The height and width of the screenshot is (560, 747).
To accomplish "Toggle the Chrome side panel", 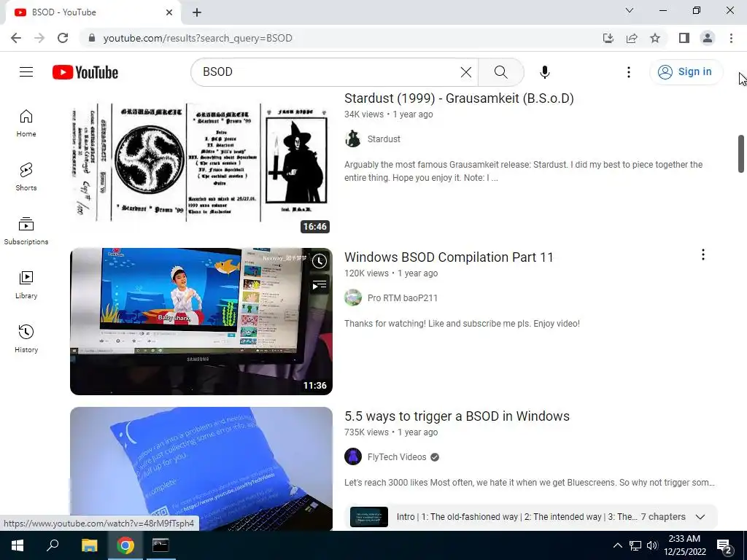I will (x=684, y=38).
